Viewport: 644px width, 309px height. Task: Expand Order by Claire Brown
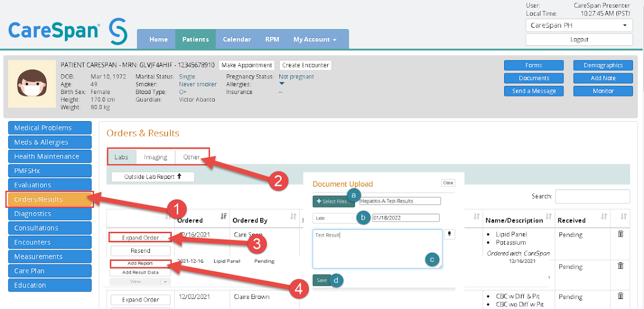pos(140,299)
